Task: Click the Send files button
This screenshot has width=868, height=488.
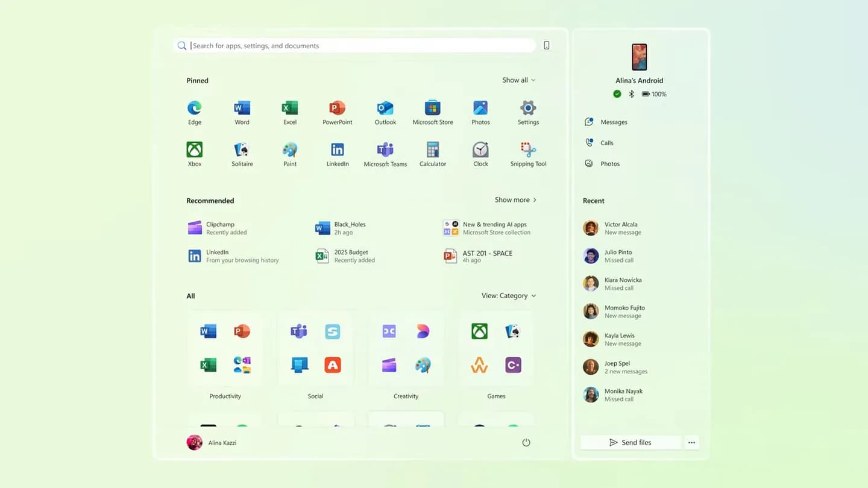Action: [631, 443]
